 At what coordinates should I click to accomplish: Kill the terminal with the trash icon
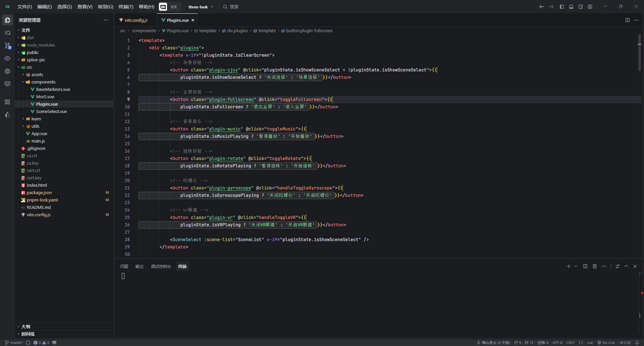pyautogui.click(x=594, y=266)
